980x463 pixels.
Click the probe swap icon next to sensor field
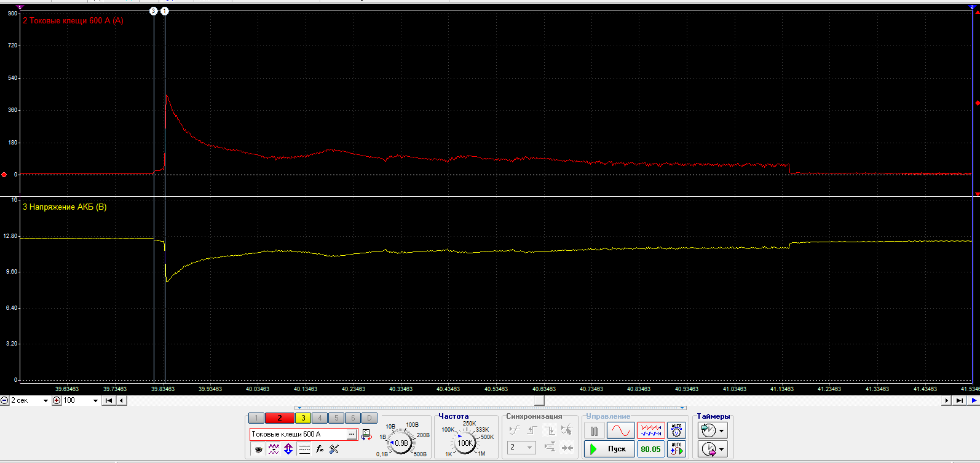coord(366,435)
